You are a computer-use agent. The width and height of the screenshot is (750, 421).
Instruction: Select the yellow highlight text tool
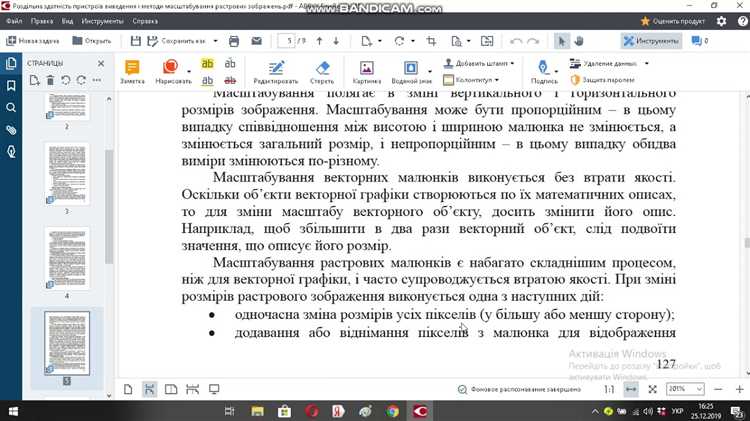coord(207,64)
